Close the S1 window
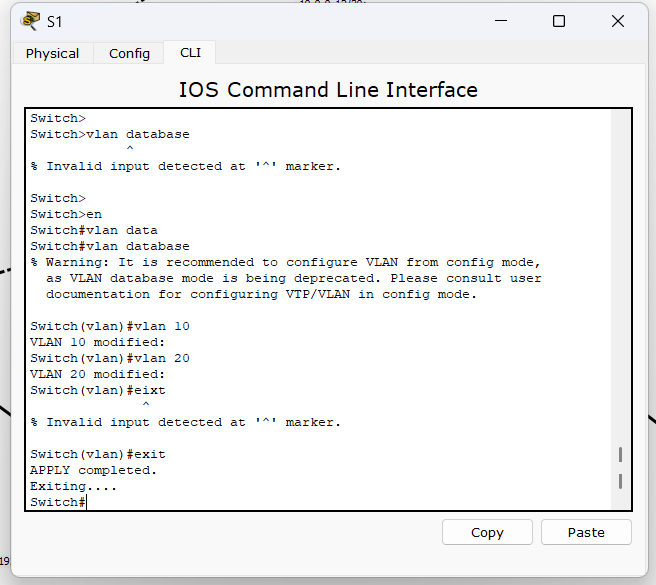The image size is (656, 585). click(618, 21)
